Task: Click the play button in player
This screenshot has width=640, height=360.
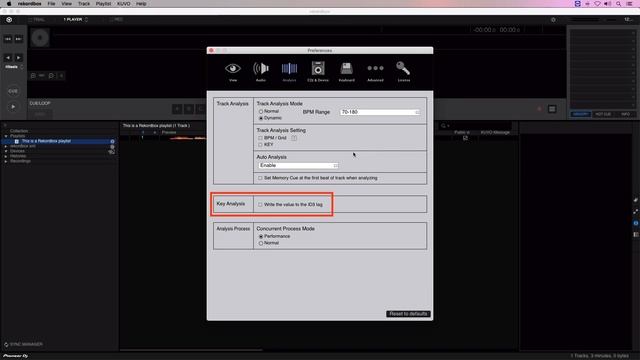Action: pos(13,107)
